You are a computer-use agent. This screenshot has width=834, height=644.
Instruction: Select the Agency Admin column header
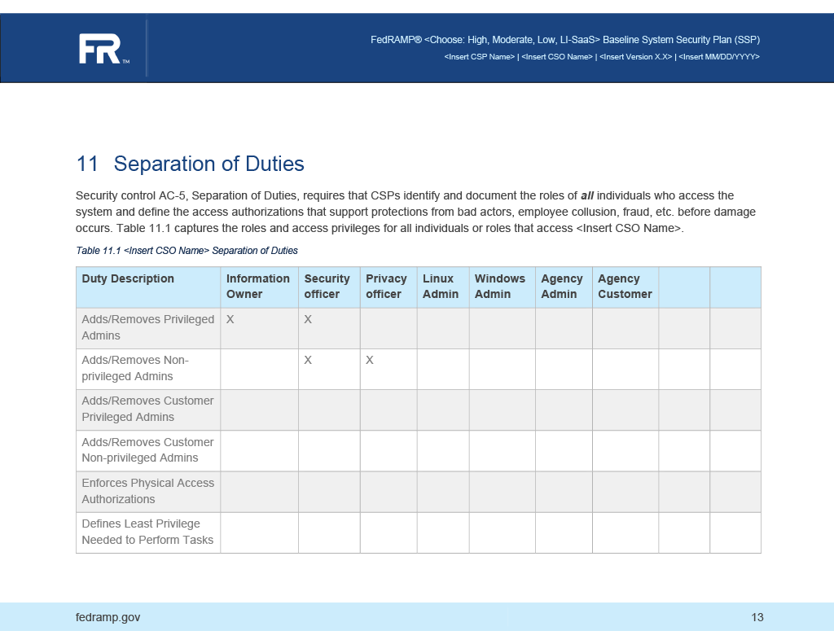pyautogui.click(x=562, y=287)
